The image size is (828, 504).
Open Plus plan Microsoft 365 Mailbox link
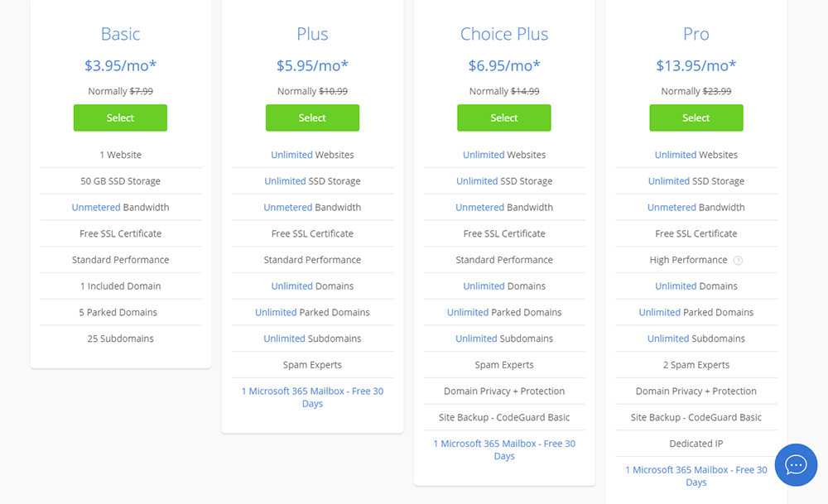312,397
